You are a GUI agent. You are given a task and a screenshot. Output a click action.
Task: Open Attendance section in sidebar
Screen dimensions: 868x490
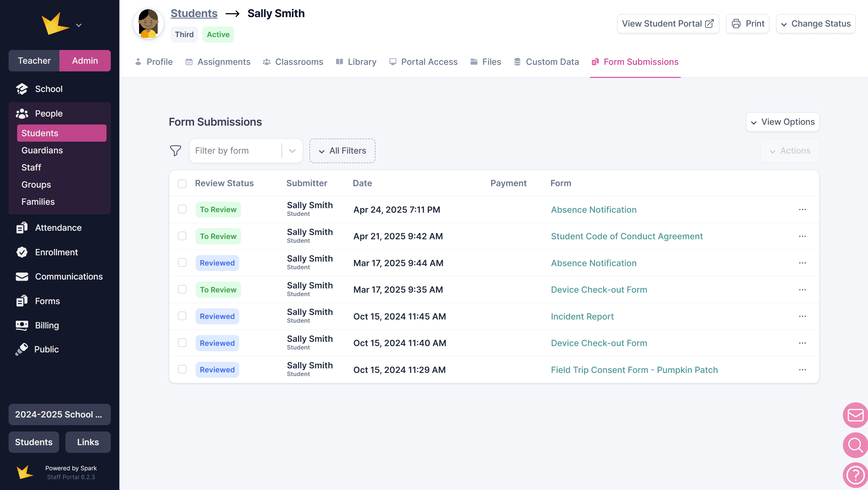[x=58, y=228]
